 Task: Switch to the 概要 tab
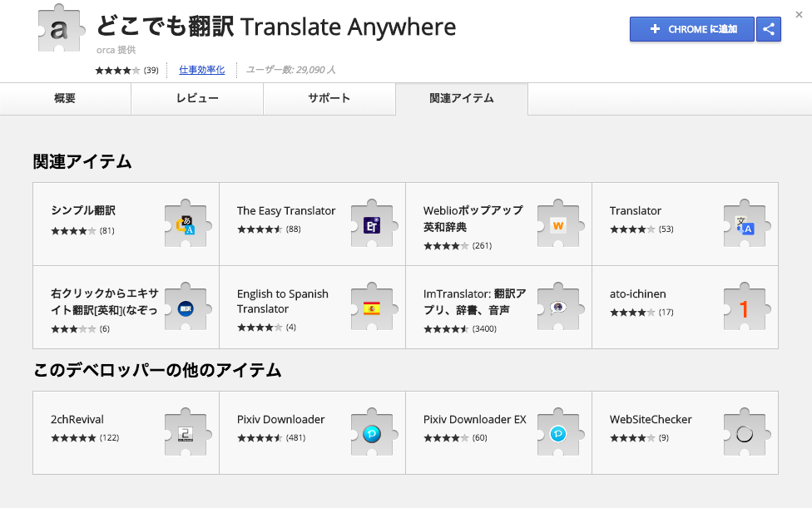pos(65,98)
